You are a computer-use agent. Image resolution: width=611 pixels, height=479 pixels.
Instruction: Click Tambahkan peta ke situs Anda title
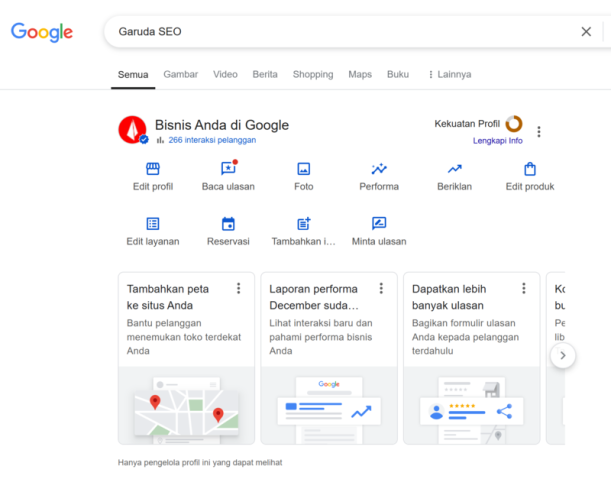tap(168, 297)
